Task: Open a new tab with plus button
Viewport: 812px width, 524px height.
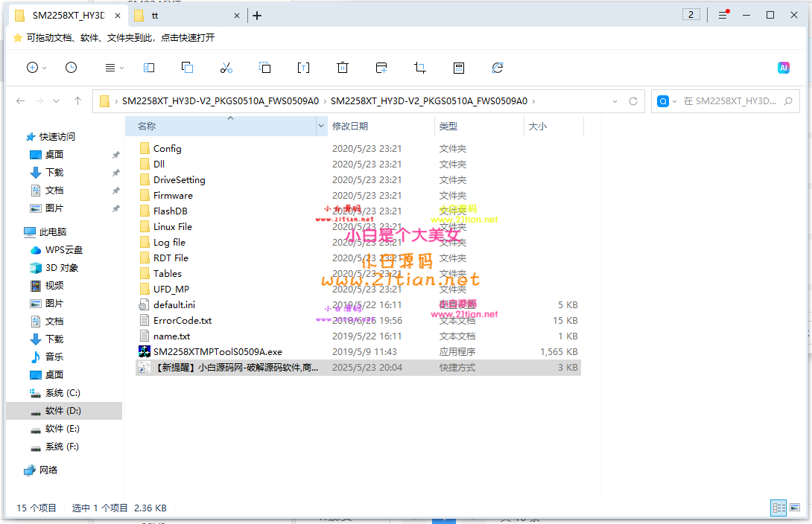Action: (257, 14)
